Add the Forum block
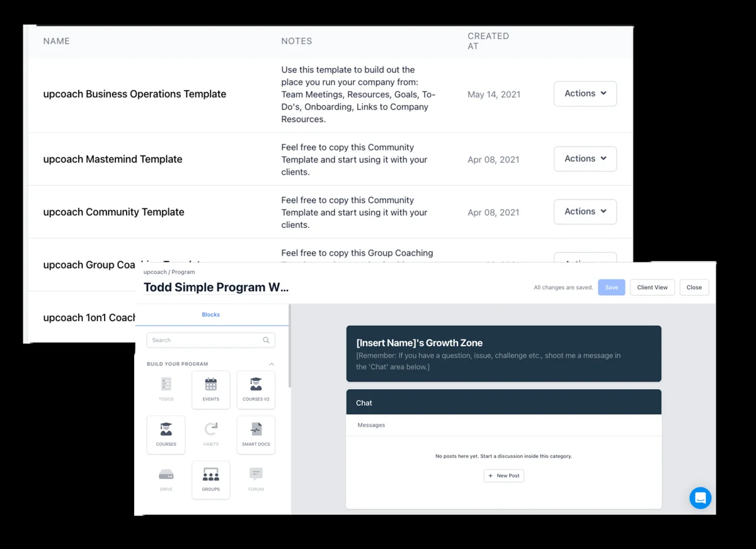 click(256, 480)
